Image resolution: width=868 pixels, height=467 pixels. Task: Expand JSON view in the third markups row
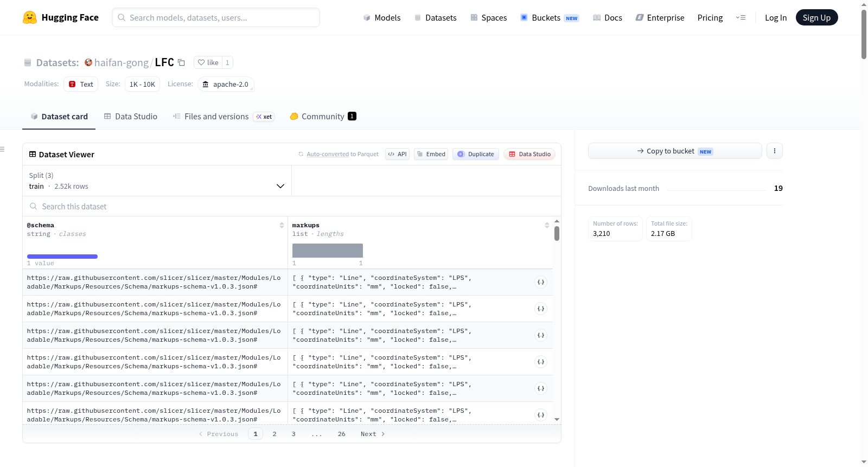click(x=541, y=335)
